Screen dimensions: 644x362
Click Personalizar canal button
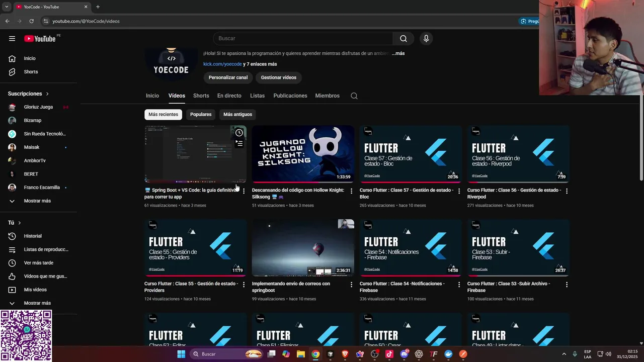(x=228, y=77)
